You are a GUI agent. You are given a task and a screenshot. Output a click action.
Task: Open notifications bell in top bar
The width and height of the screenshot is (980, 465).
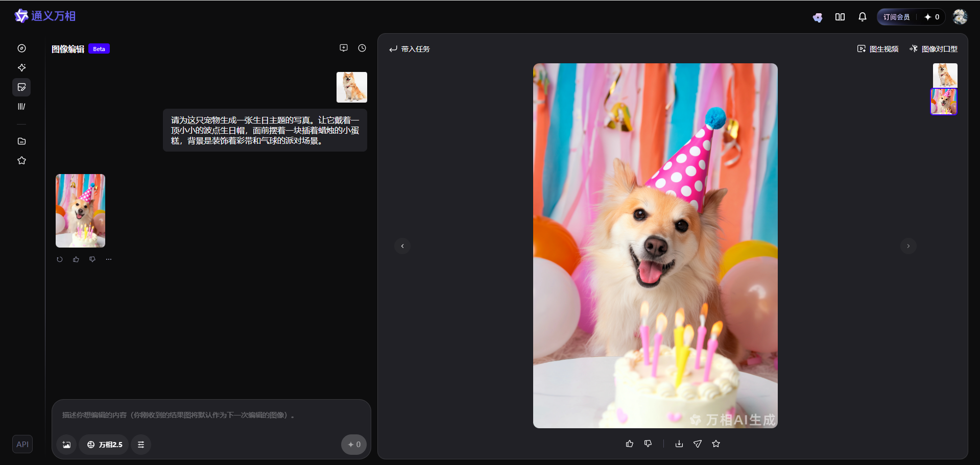[x=862, y=17]
